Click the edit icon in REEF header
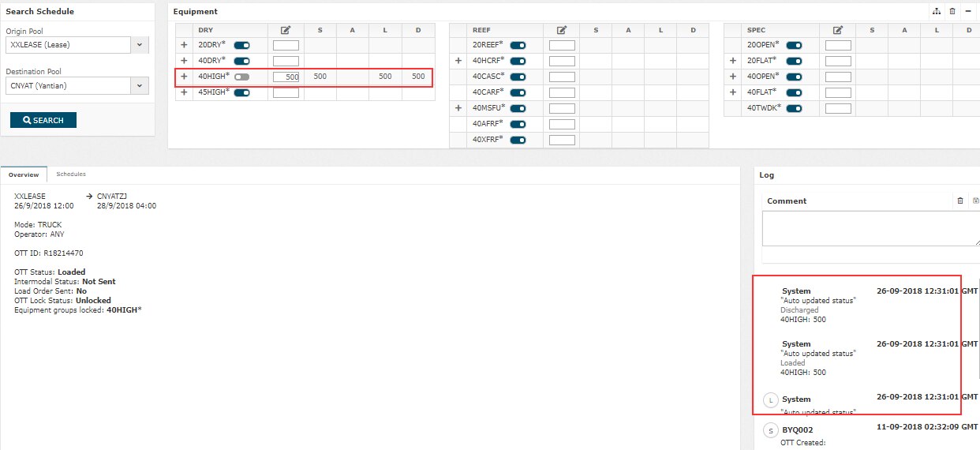 (x=562, y=30)
